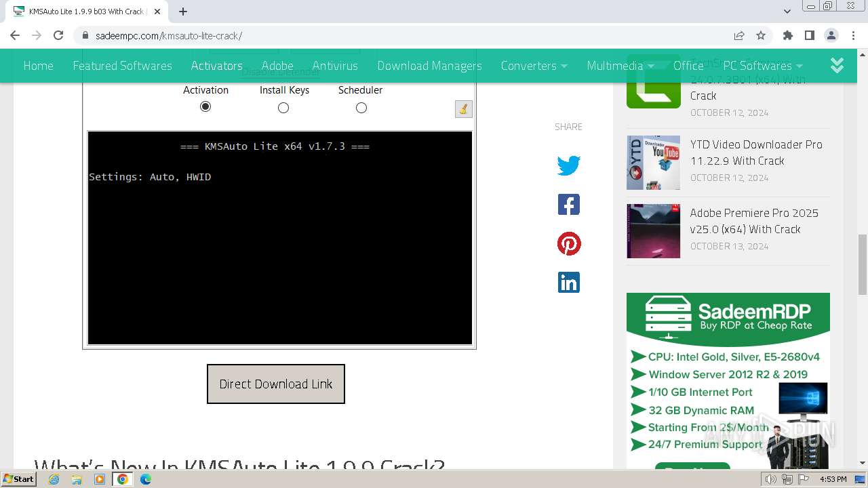Open the Home menu item
The image size is (868, 488).
(38, 66)
